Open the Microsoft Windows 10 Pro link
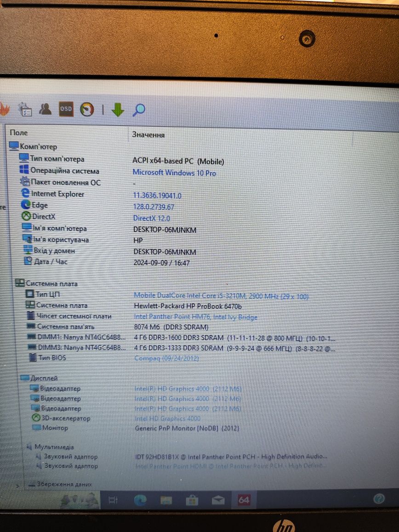This screenshot has width=399, height=532. (x=174, y=173)
